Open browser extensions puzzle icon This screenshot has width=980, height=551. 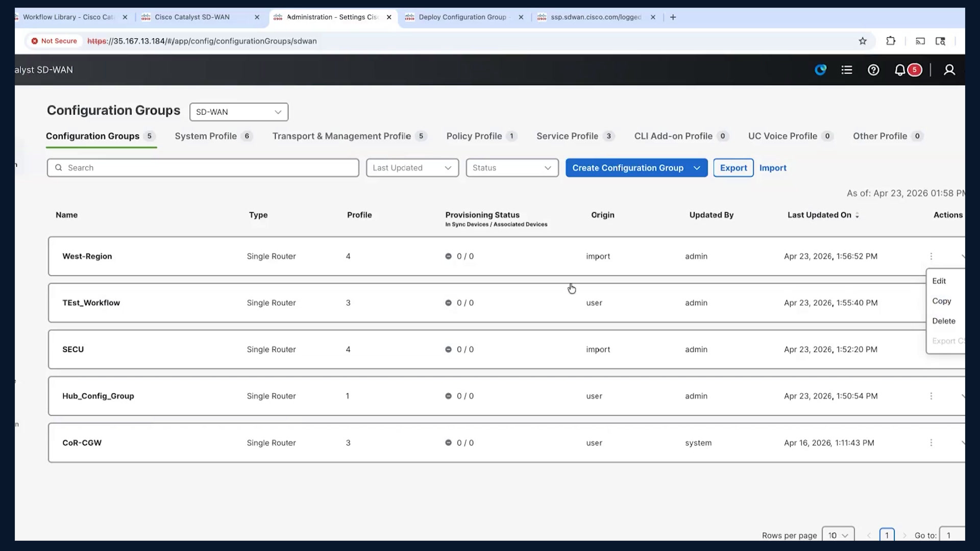[891, 41]
